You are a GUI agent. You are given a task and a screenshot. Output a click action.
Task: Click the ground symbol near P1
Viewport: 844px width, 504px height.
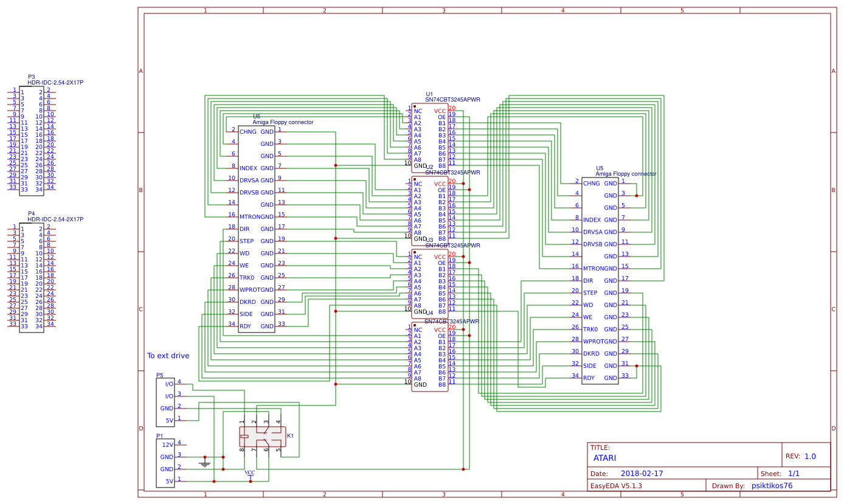(206, 462)
